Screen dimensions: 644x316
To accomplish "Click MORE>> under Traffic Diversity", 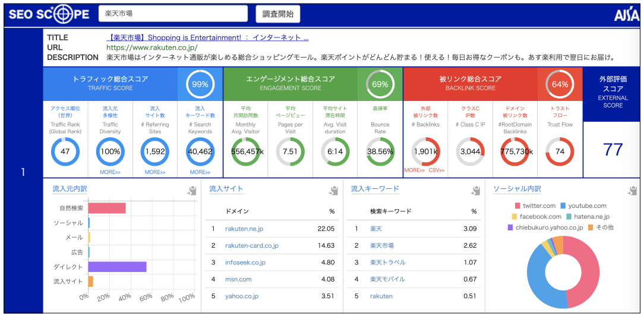I will (110, 172).
